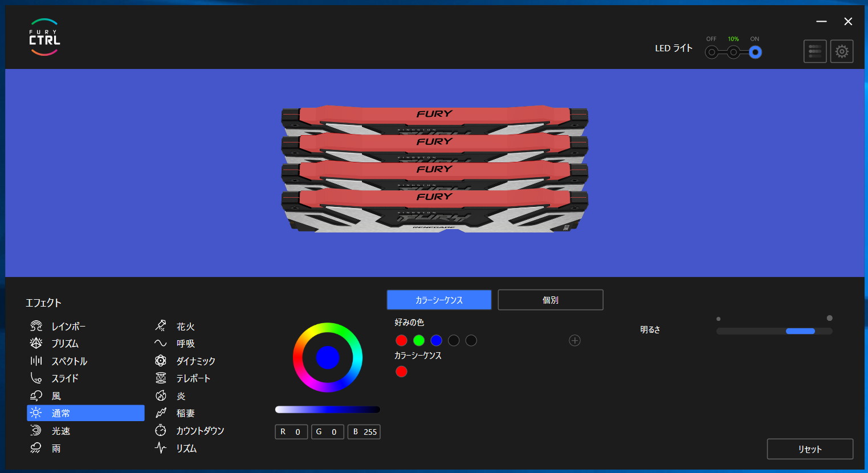Open the settings gear icon
Image resolution: width=868 pixels, height=473 pixels.
pyautogui.click(x=842, y=51)
